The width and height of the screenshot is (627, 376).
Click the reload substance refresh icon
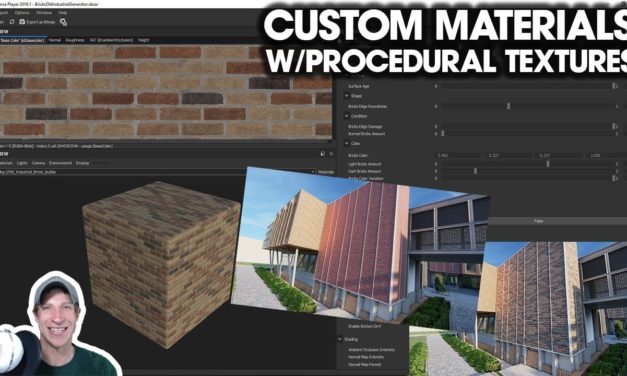[12, 22]
